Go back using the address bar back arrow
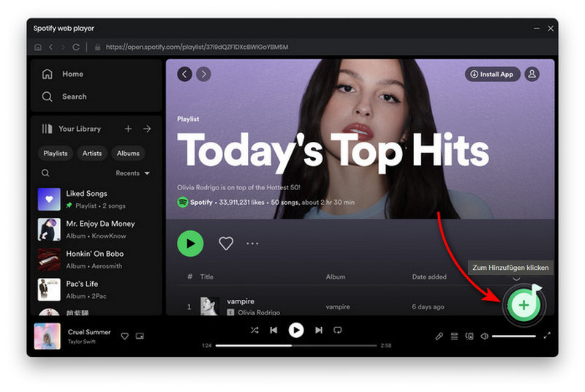 (50, 47)
